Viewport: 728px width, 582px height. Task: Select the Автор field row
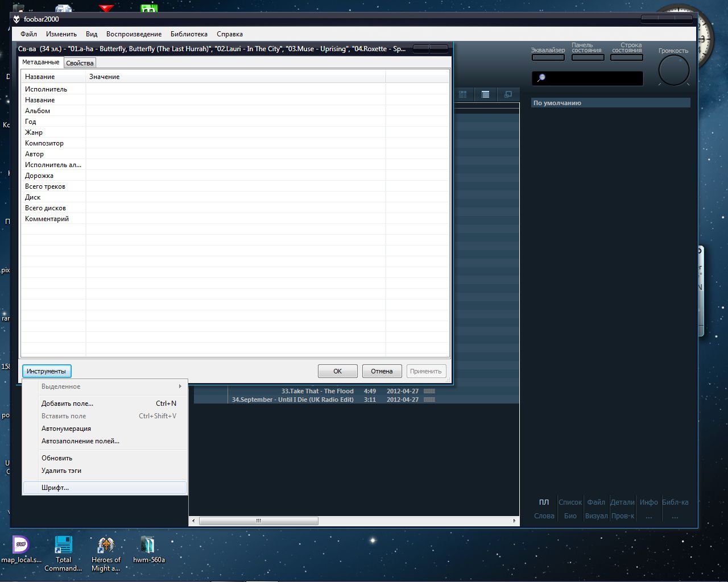coord(235,154)
